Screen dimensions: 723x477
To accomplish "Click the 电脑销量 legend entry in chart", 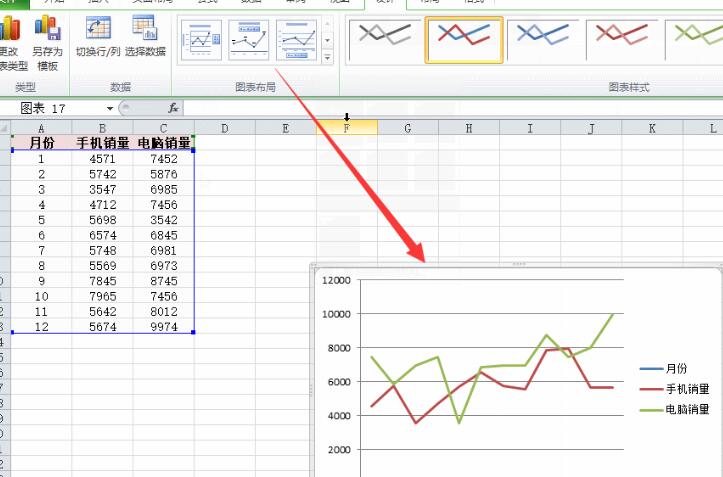I will [675, 409].
